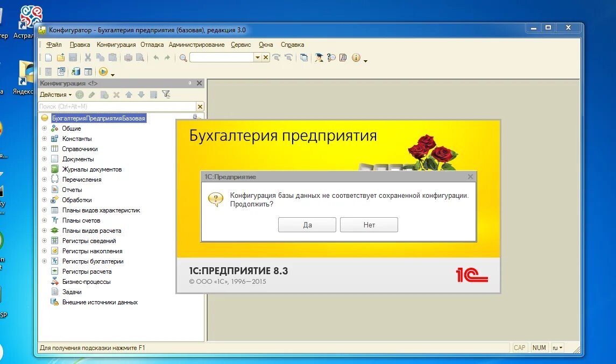Click the Windows list toolbar icon

coord(304,58)
